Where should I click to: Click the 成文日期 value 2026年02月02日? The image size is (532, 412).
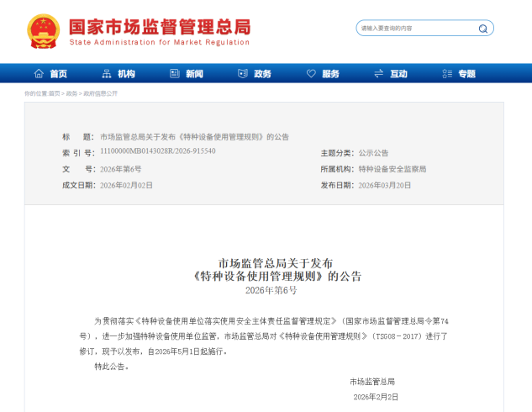click(126, 185)
